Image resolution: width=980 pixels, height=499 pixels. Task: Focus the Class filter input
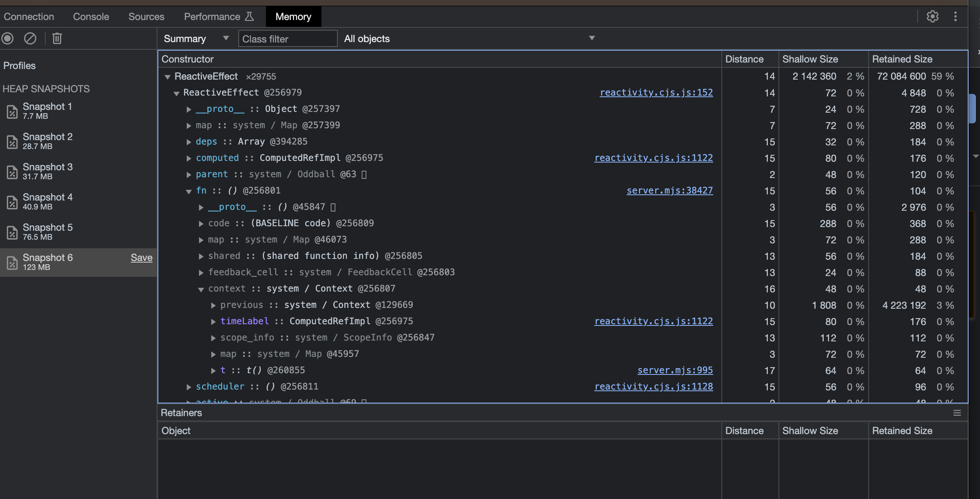[x=288, y=39]
